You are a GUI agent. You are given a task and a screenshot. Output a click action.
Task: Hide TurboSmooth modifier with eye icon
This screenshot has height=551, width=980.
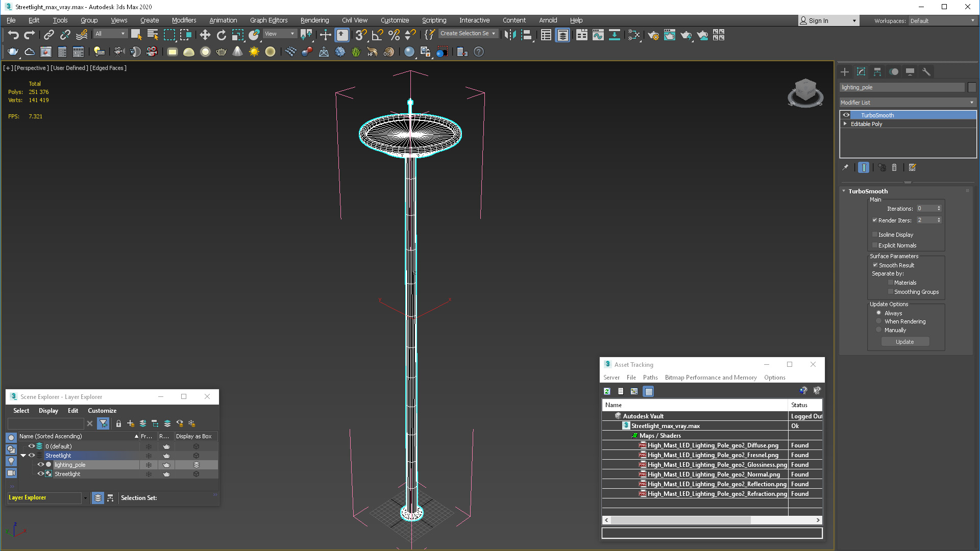click(846, 115)
